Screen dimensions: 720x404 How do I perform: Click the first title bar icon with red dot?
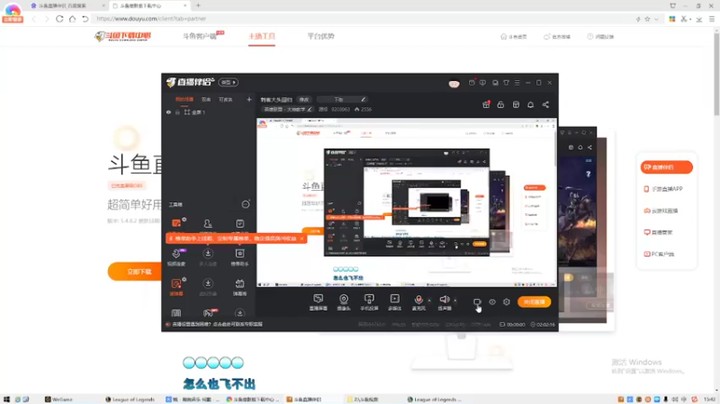tap(472, 83)
